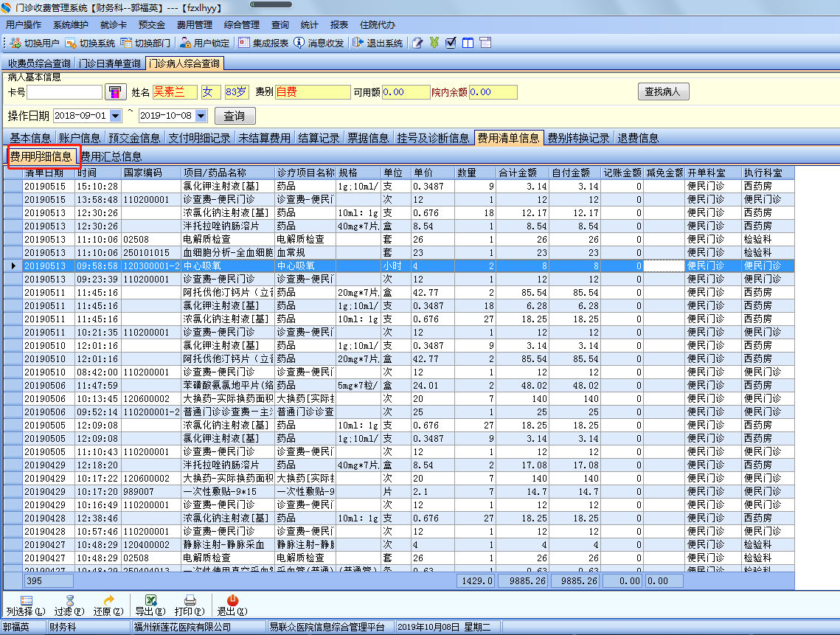
Task: Open the 综合管理 menu
Action: point(242,24)
